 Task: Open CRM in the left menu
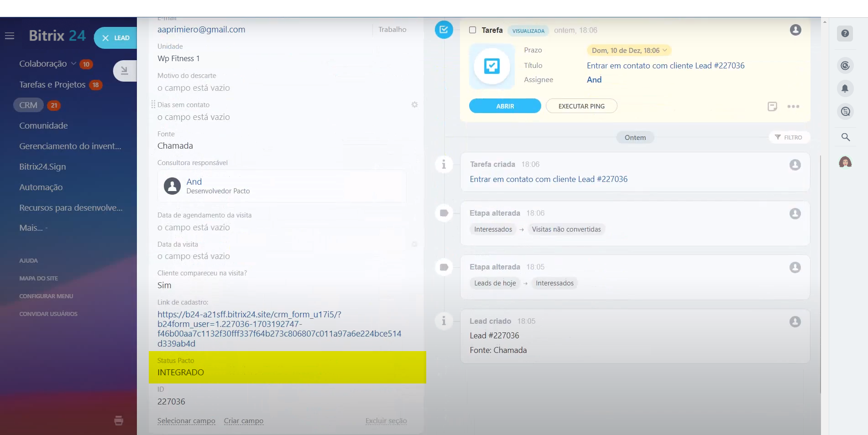coord(28,105)
